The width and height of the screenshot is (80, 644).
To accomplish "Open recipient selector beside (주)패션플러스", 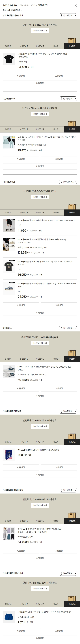I will [x=68, y=99].
